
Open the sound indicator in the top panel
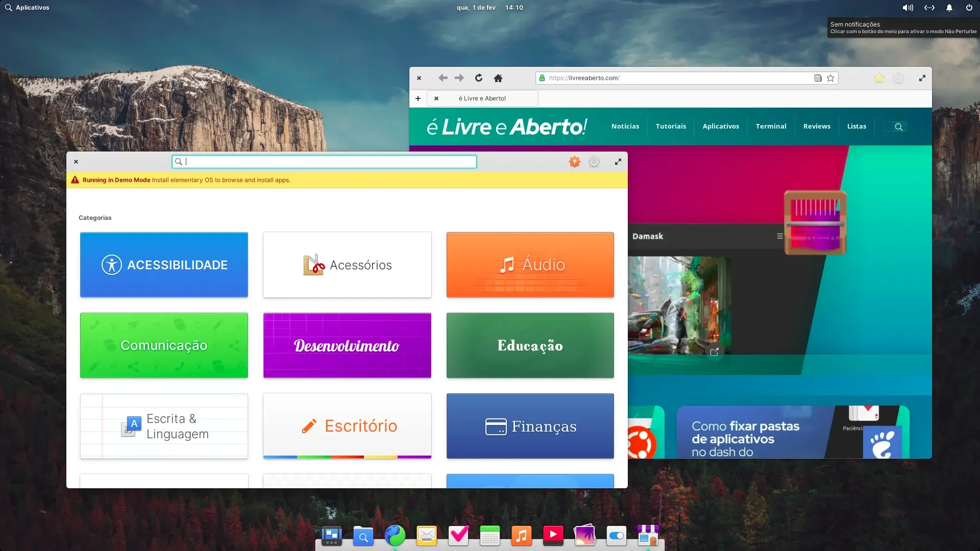pos(908,8)
